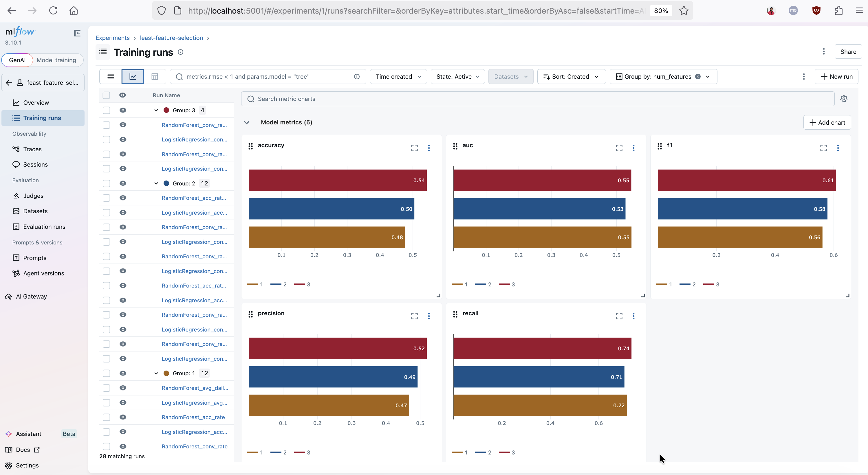
Task: Select the checkbox for Group: 2
Action: (107, 183)
